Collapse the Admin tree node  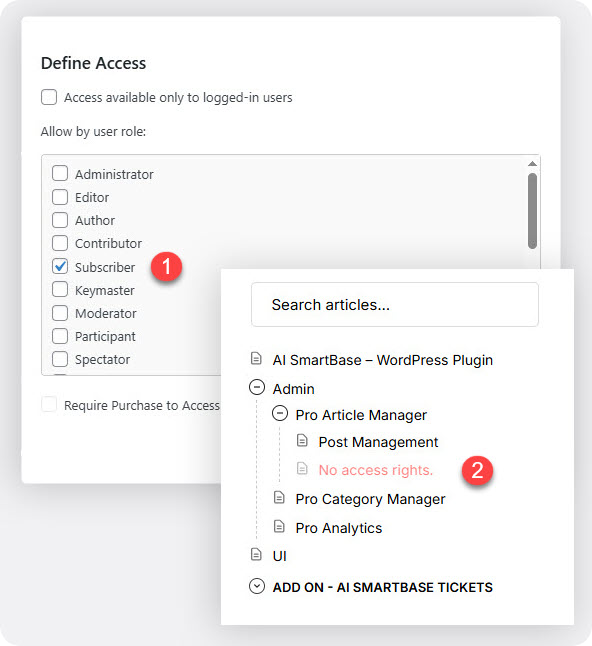tap(257, 387)
